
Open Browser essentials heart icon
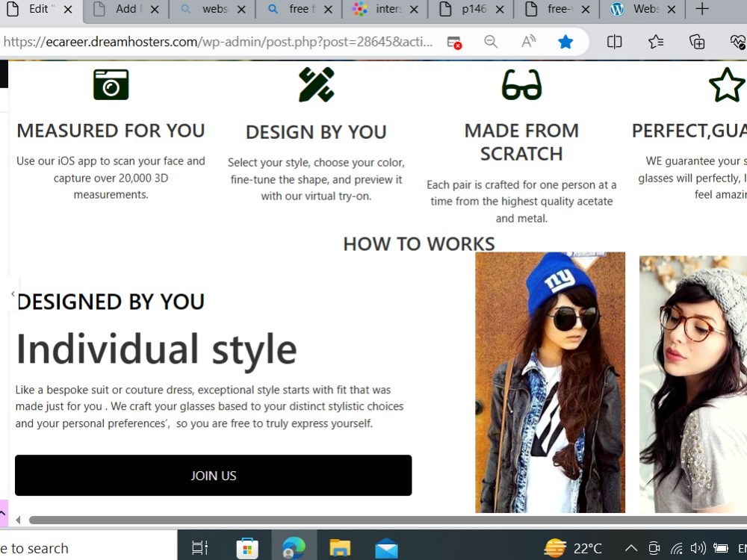(738, 42)
